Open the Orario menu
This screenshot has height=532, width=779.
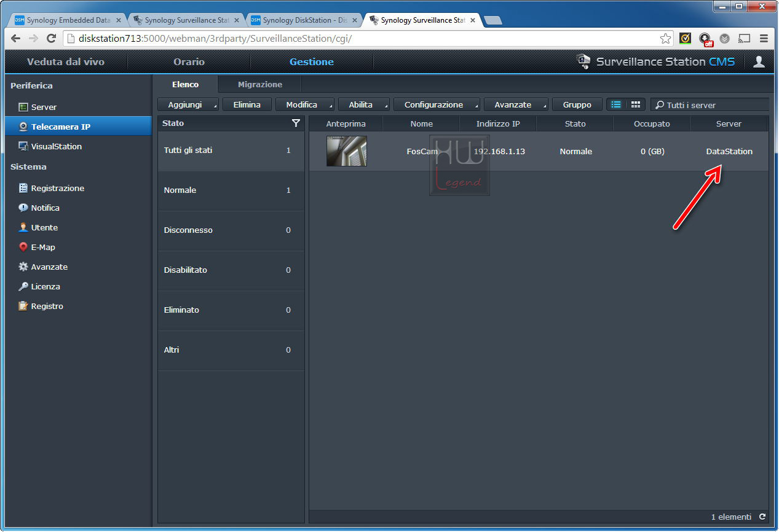coord(189,61)
